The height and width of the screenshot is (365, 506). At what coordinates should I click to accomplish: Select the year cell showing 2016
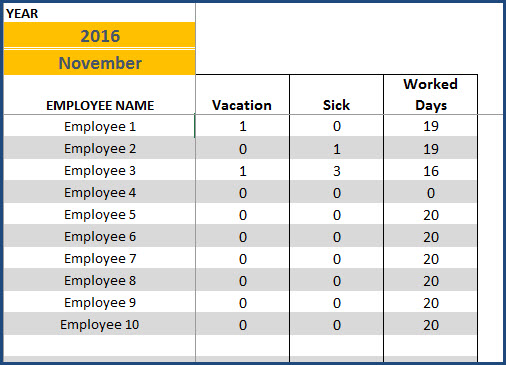100,35
